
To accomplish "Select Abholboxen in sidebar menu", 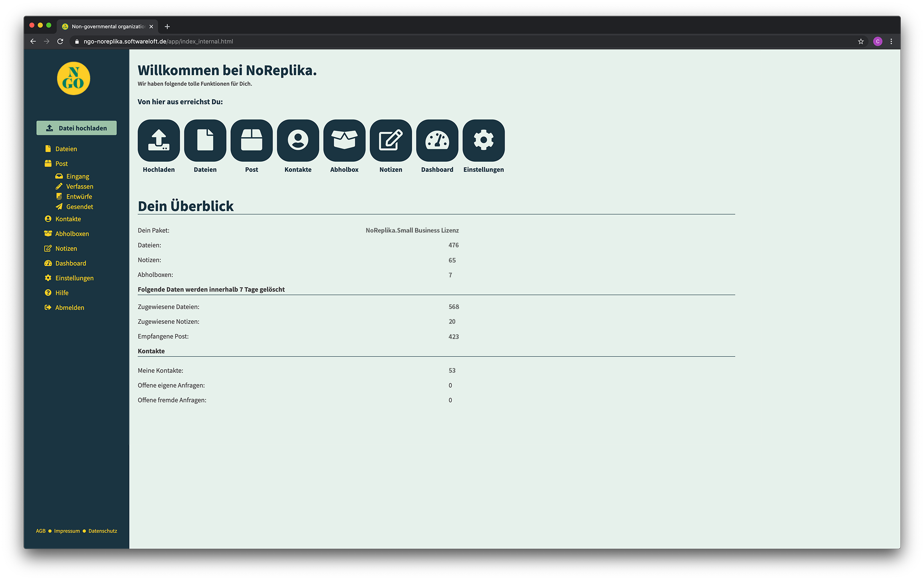I will click(x=72, y=234).
